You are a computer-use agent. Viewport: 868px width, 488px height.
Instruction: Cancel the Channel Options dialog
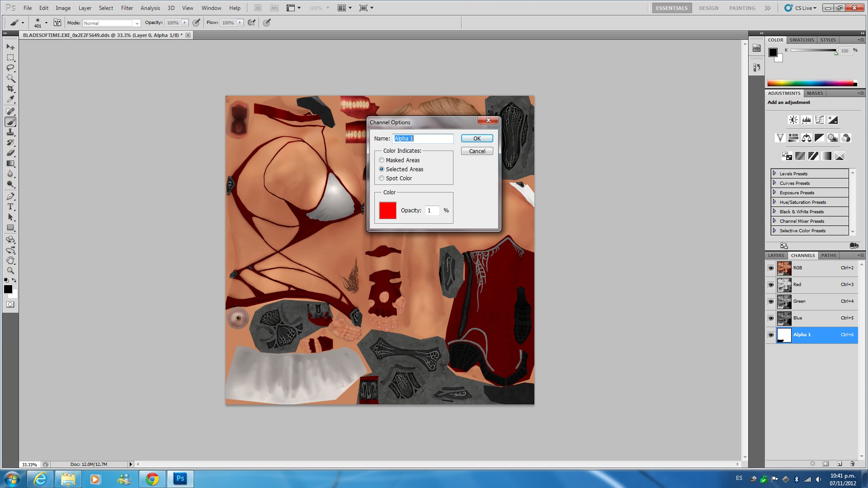[x=476, y=151]
